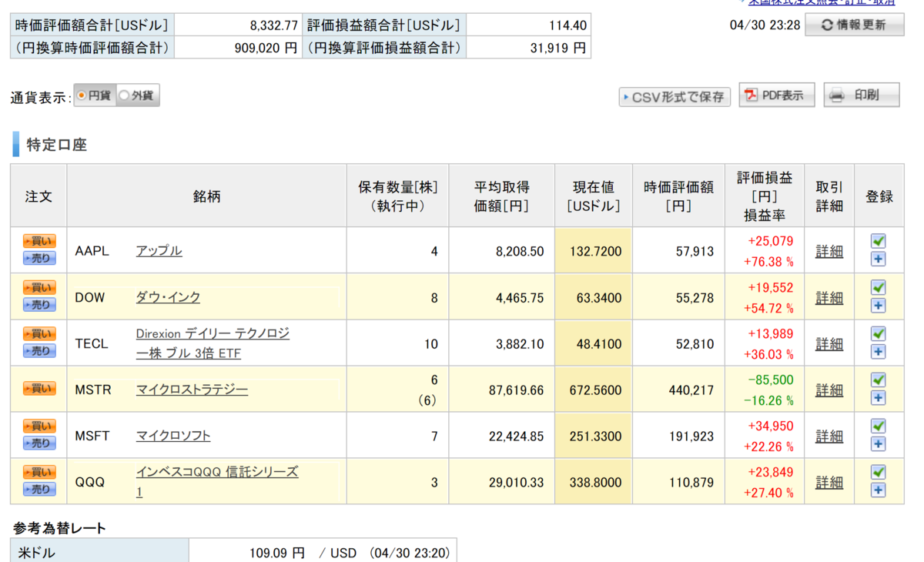Click the 04/30 23:28 timestamp text

point(765,25)
